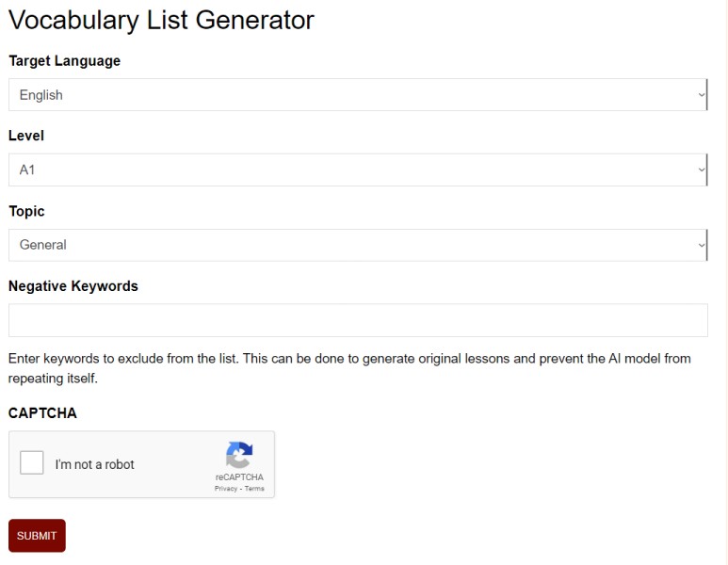Focus the Negative Keywords text field

(358, 320)
